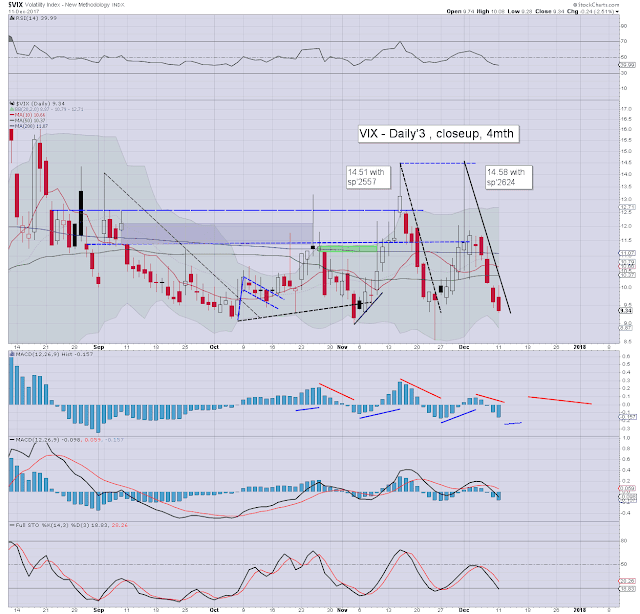Select the MA(50) 10.37 legend entry
This screenshot has height=614, width=640.
pyautogui.click(x=27, y=121)
